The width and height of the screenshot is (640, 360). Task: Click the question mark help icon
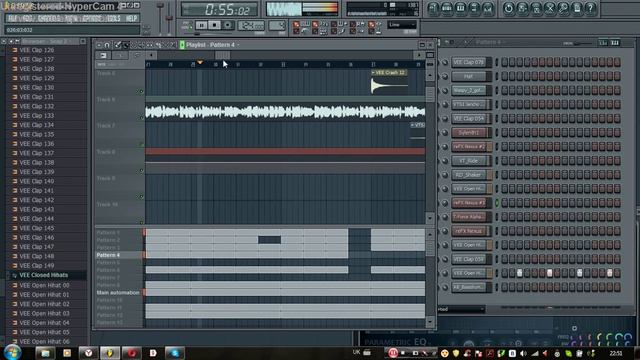coord(590,8)
